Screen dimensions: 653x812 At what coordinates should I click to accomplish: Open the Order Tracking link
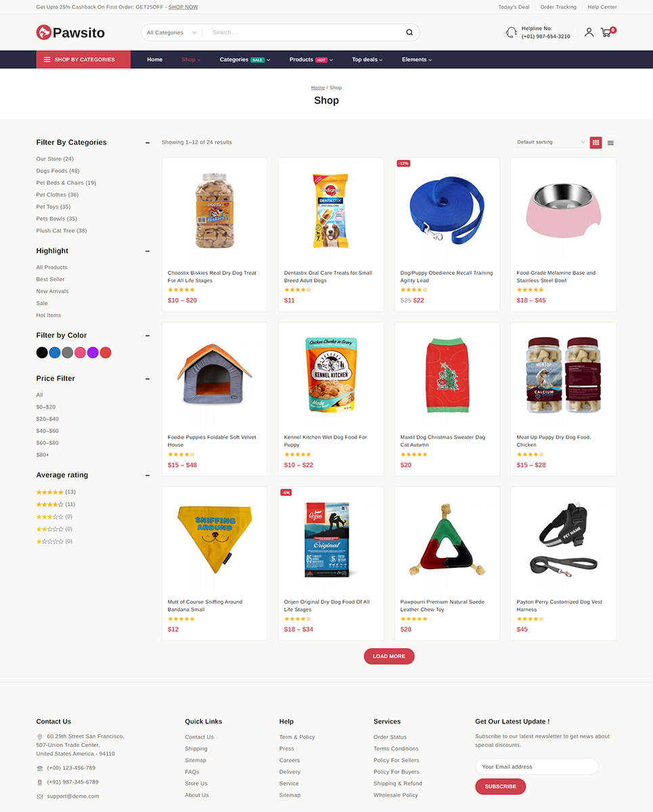pos(558,7)
